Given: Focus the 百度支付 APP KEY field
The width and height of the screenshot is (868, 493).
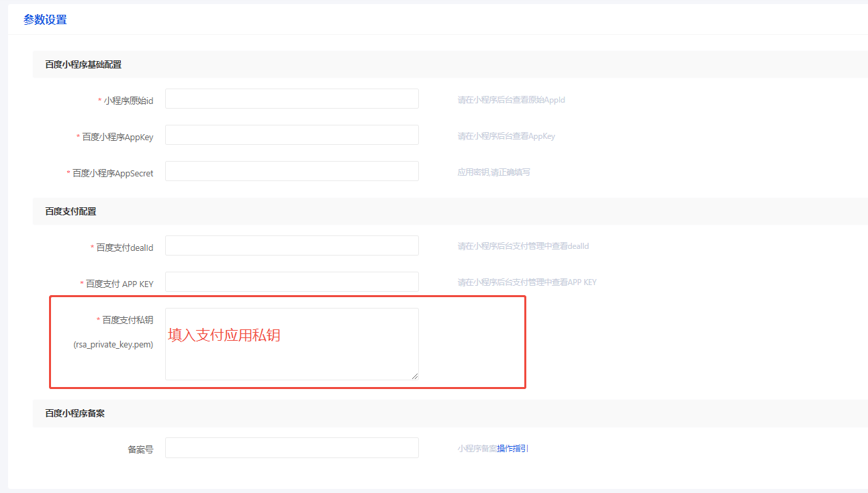Looking at the screenshot, I should pos(291,282).
